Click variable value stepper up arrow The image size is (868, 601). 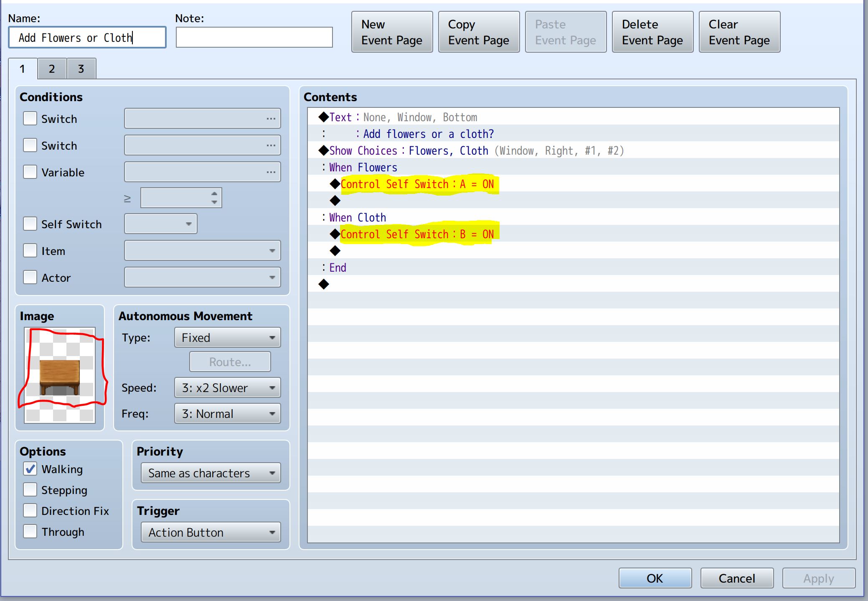coord(214,194)
